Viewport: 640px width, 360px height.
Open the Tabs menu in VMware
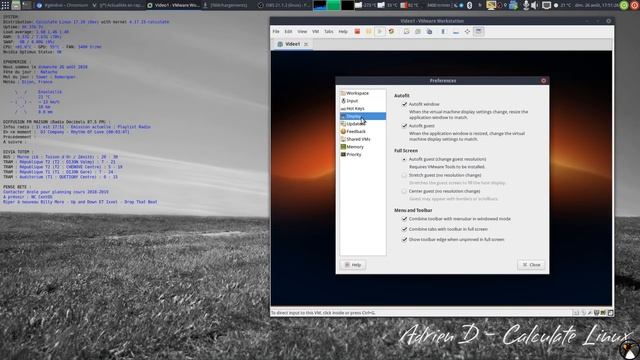point(329,31)
